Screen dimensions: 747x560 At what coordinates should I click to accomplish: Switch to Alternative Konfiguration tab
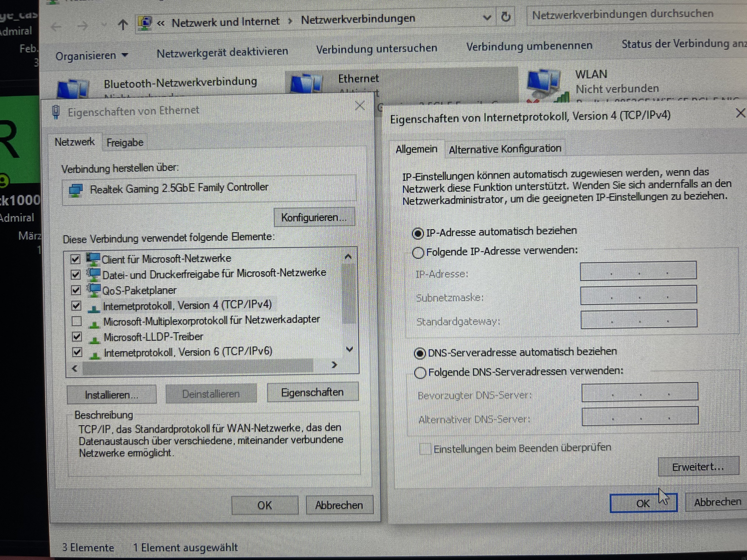coord(505,149)
